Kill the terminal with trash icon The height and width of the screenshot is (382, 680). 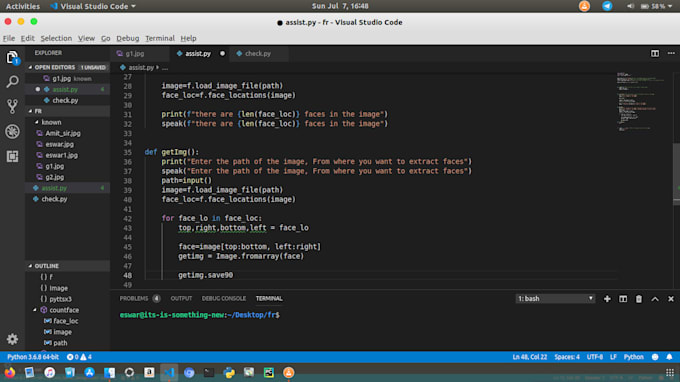639,299
